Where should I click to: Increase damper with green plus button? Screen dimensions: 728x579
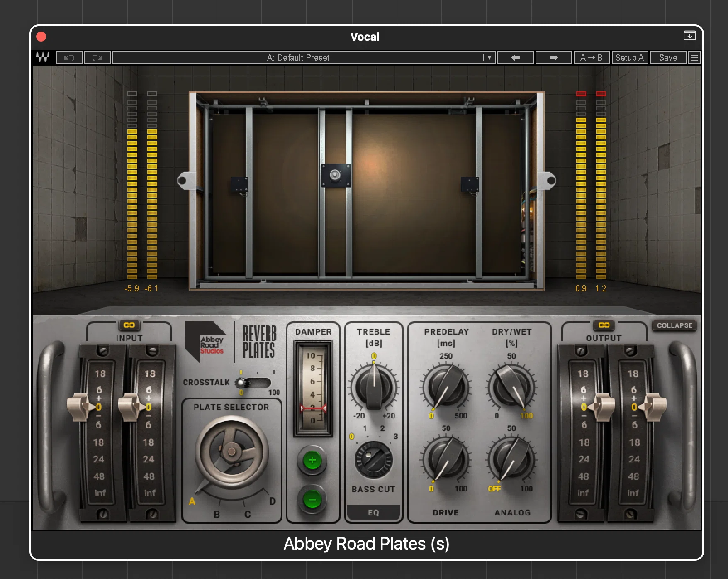[x=312, y=460]
